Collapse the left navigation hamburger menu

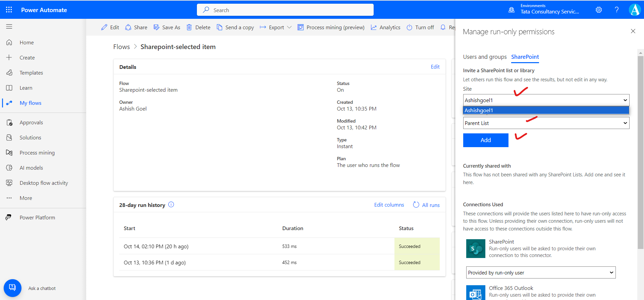pos(9,27)
